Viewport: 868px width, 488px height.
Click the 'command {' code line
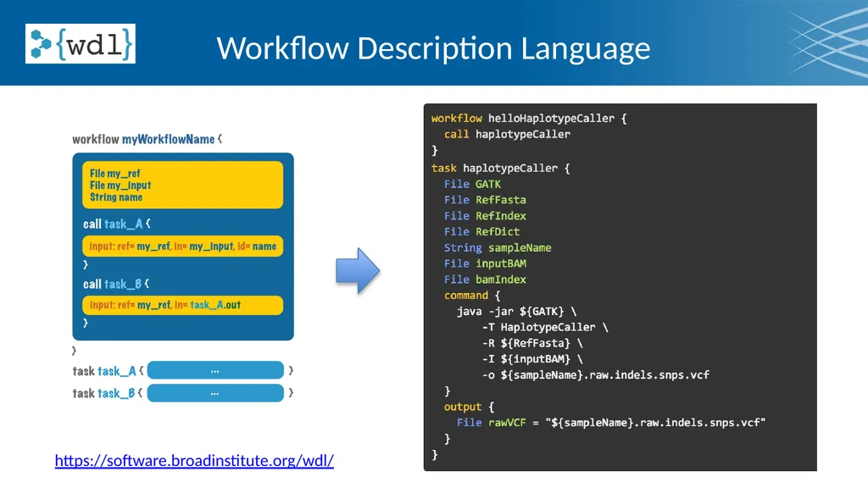coord(472,296)
